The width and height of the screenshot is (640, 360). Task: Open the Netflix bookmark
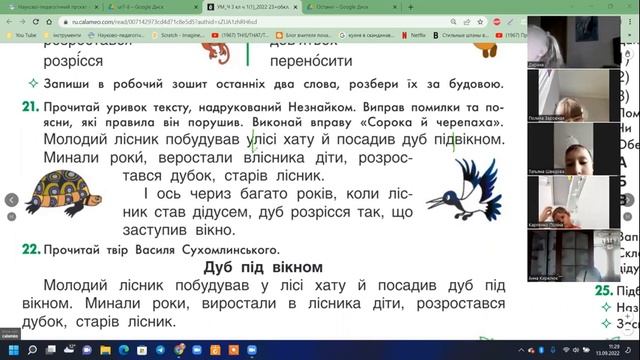[x=413, y=36]
